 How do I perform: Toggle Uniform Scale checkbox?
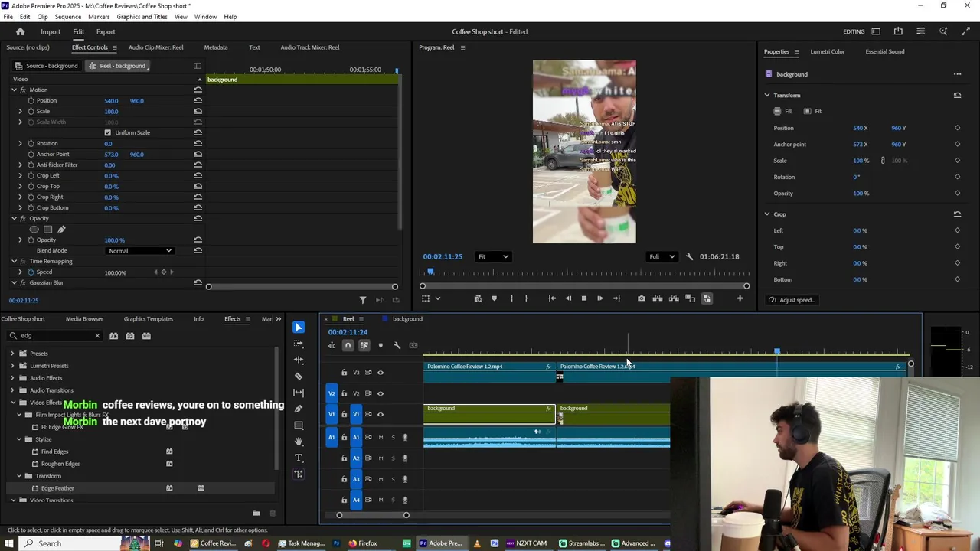click(x=107, y=132)
